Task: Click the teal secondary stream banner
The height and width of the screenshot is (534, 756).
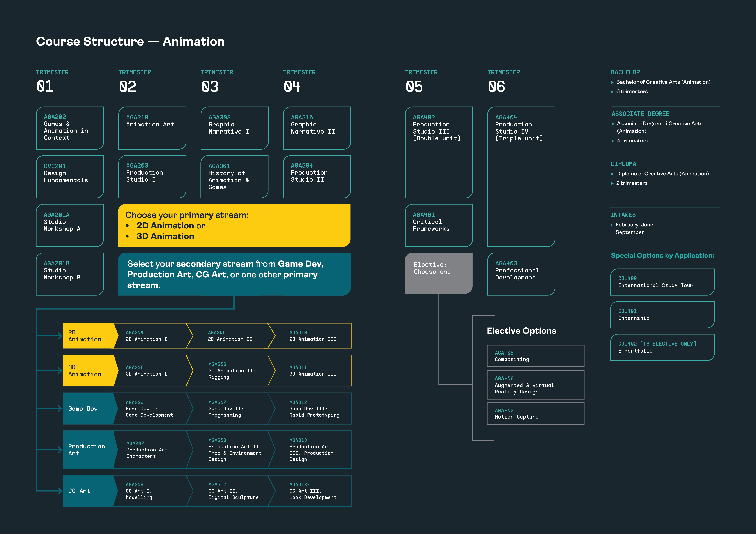Action: click(234, 274)
